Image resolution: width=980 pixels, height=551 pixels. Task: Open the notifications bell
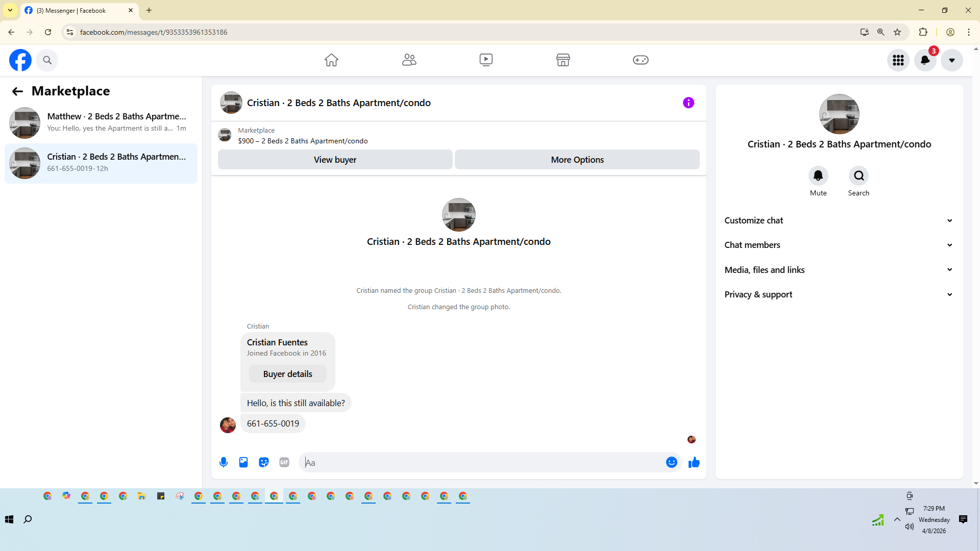point(925,60)
